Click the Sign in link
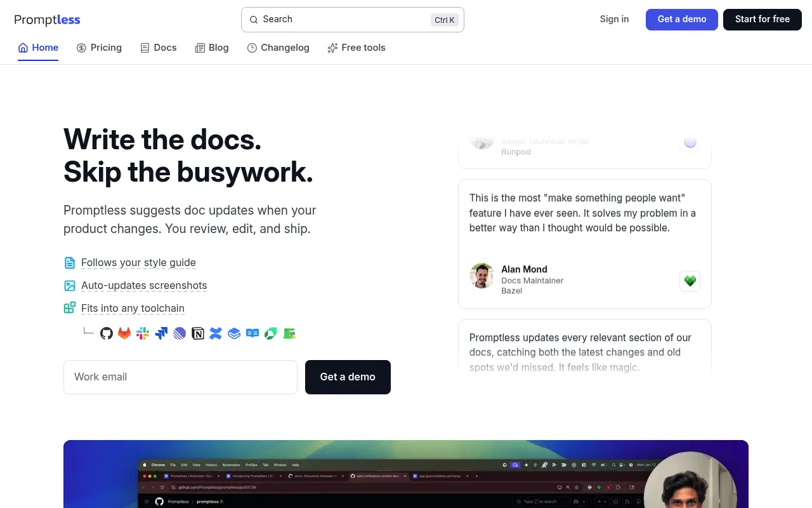 click(x=615, y=19)
